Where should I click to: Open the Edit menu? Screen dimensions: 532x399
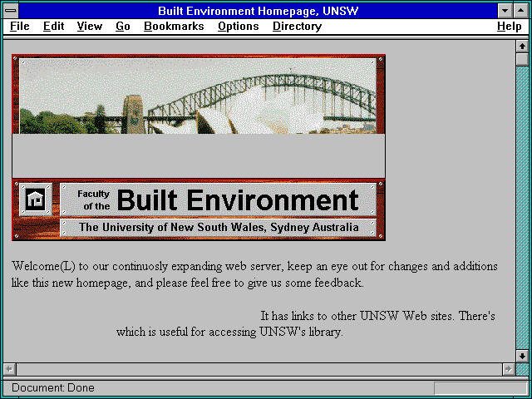53,26
